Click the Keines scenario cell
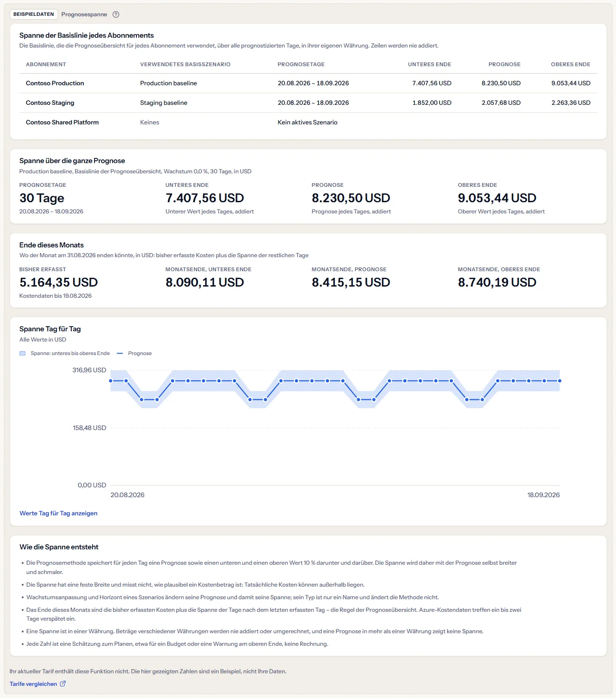This screenshot has width=616, height=698. 150,122
